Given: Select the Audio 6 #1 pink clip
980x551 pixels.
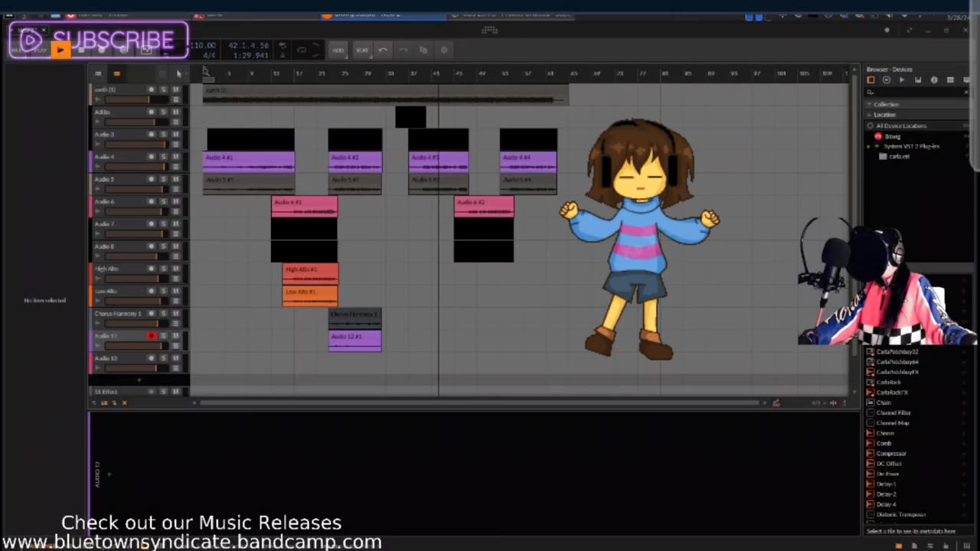Looking at the screenshot, I should (305, 207).
